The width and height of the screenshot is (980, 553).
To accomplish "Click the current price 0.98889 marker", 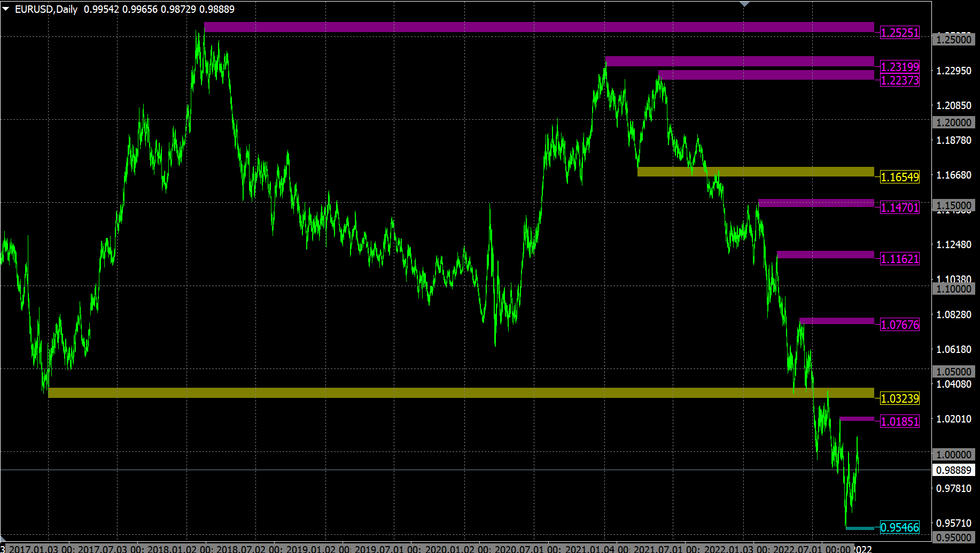I will tap(954, 470).
